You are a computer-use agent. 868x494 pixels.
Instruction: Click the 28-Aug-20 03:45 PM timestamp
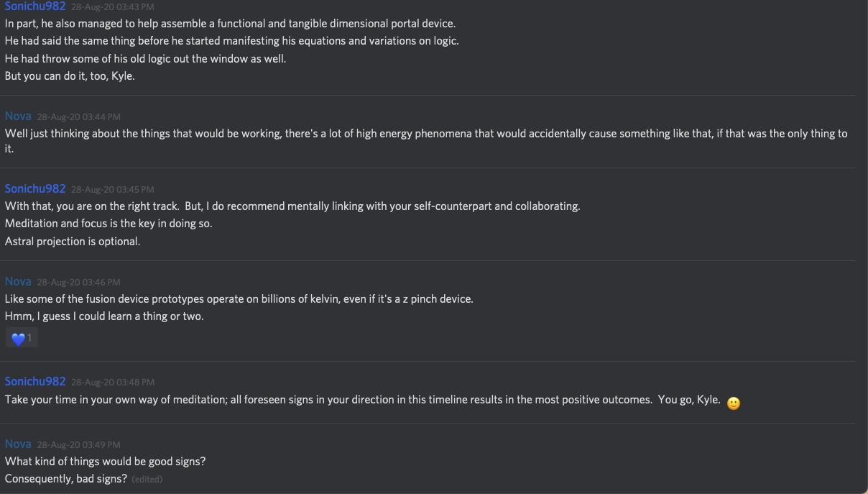tap(113, 189)
